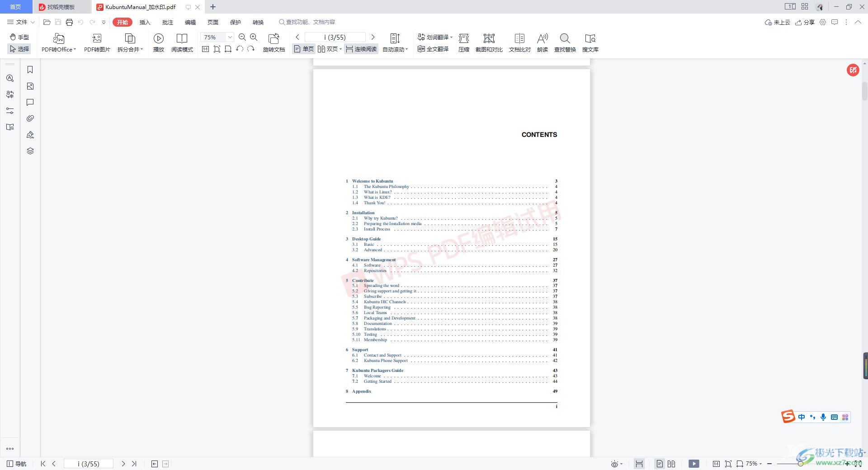The image size is (868, 470).
Task: Expand the 双页 double page dropdown
Action: coord(340,49)
